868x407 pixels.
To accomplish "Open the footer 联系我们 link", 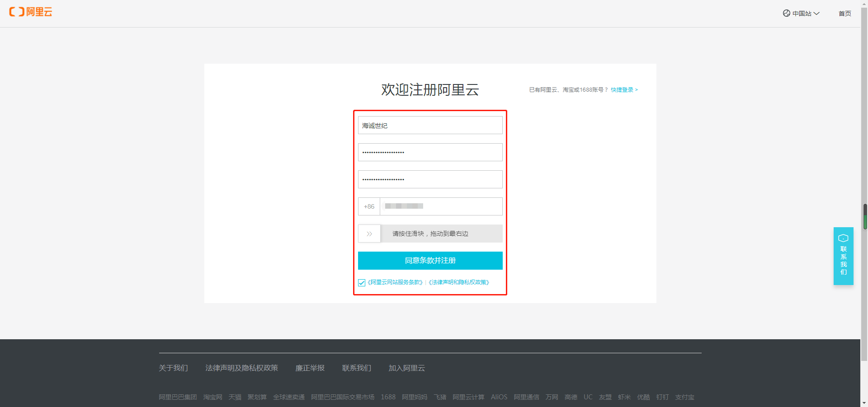I will tap(356, 368).
